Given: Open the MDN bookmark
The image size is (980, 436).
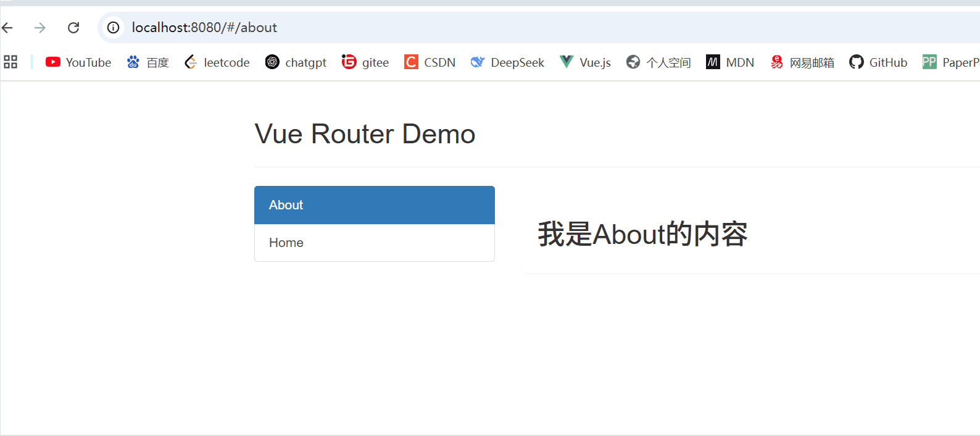Looking at the screenshot, I should (x=730, y=62).
